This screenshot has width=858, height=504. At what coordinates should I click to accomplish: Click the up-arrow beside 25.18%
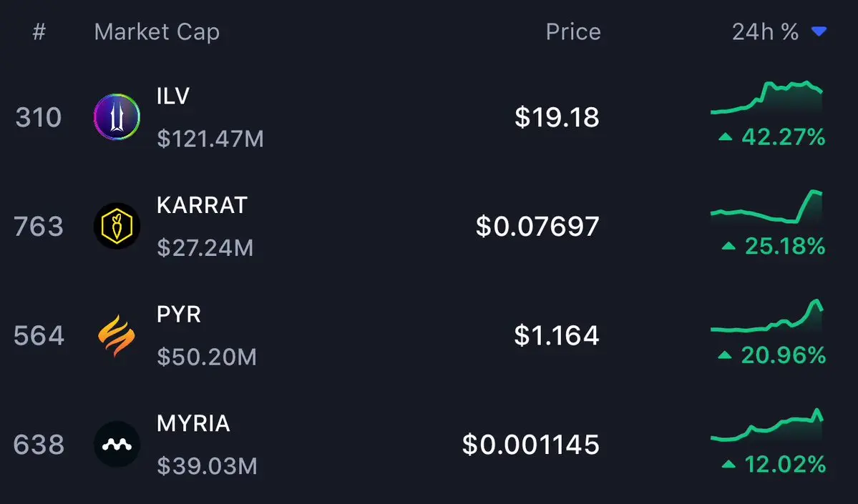tap(728, 246)
